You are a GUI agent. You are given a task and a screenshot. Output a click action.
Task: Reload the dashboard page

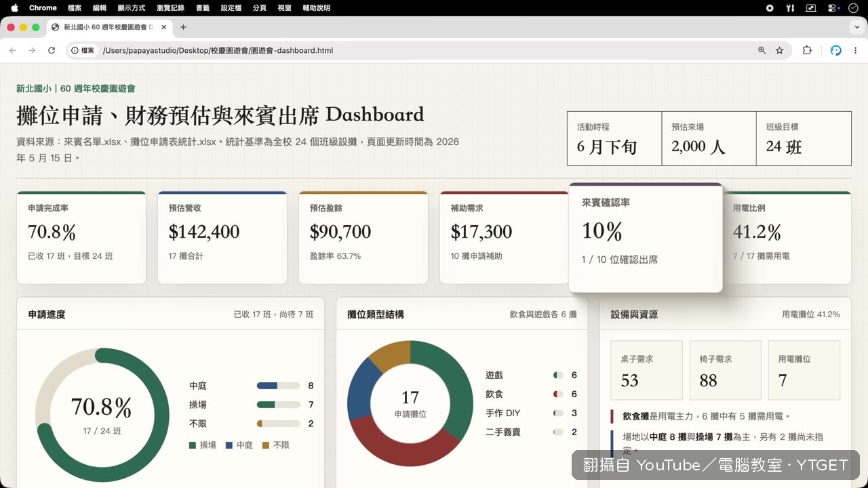click(52, 50)
